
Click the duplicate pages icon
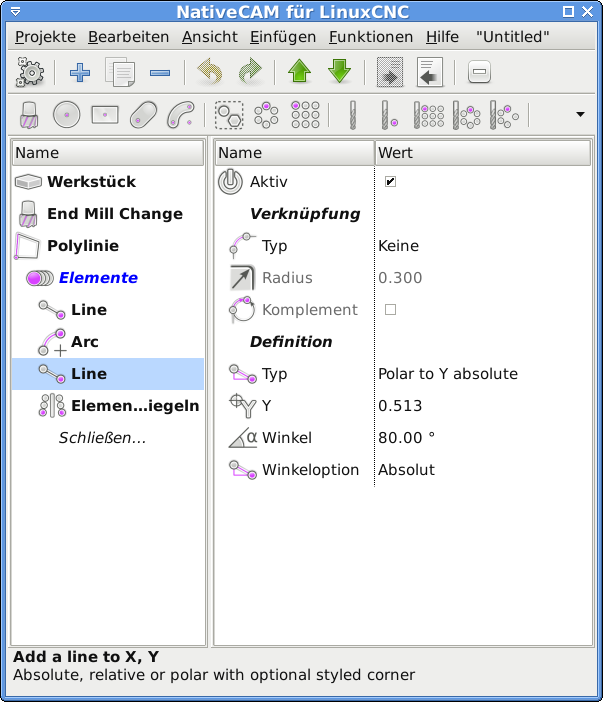(x=120, y=72)
